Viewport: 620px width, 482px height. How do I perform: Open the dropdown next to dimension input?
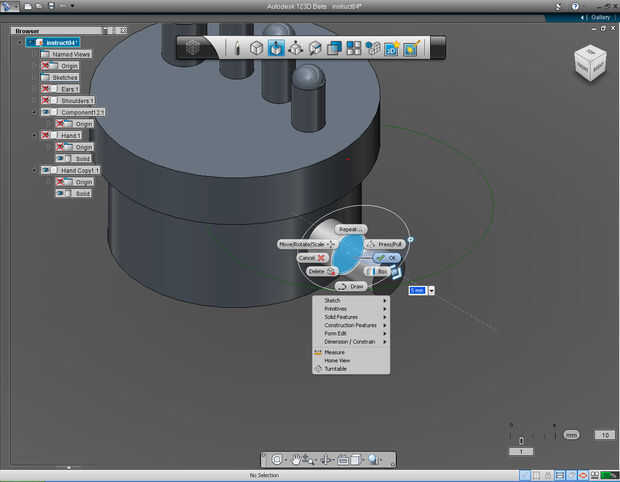click(431, 290)
